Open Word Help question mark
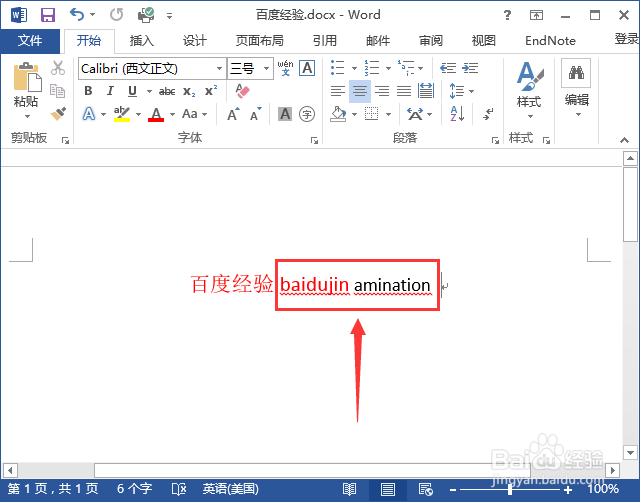 pyautogui.click(x=507, y=15)
